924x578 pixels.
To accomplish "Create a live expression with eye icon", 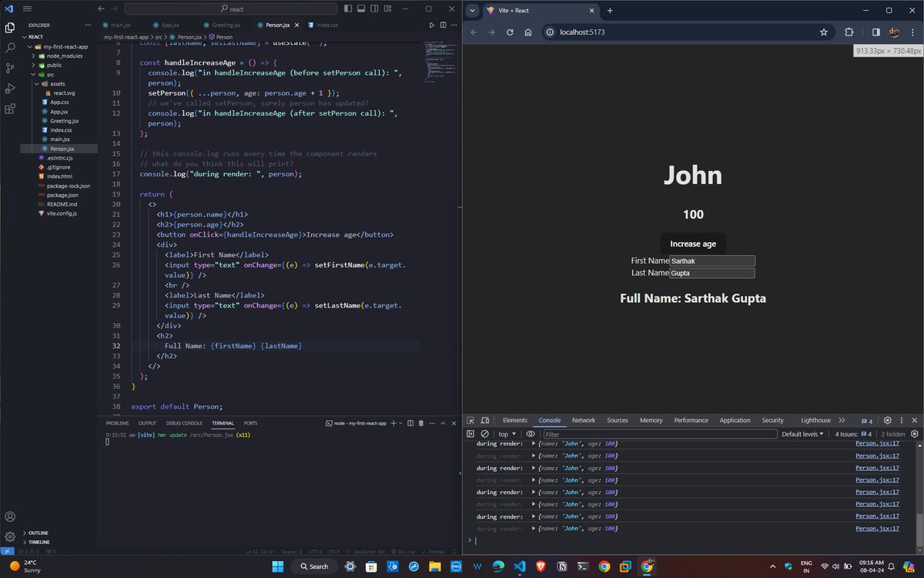I will pyautogui.click(x=531, y=434).
